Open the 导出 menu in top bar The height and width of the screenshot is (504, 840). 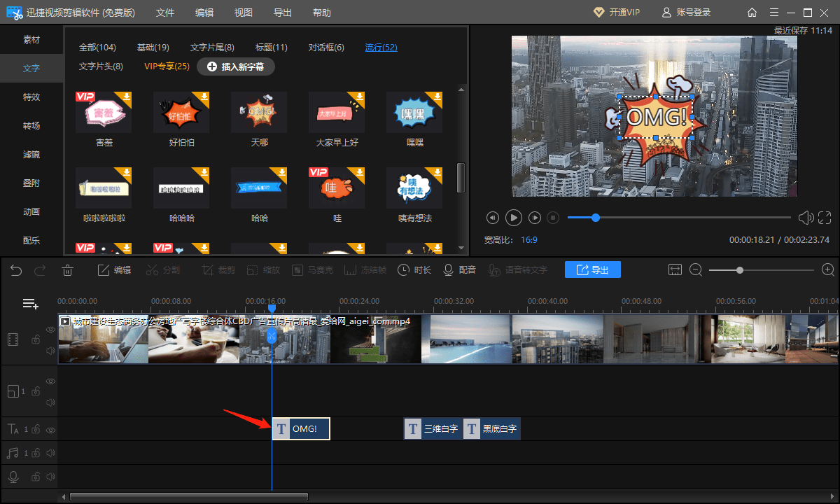tap(282, 13)
